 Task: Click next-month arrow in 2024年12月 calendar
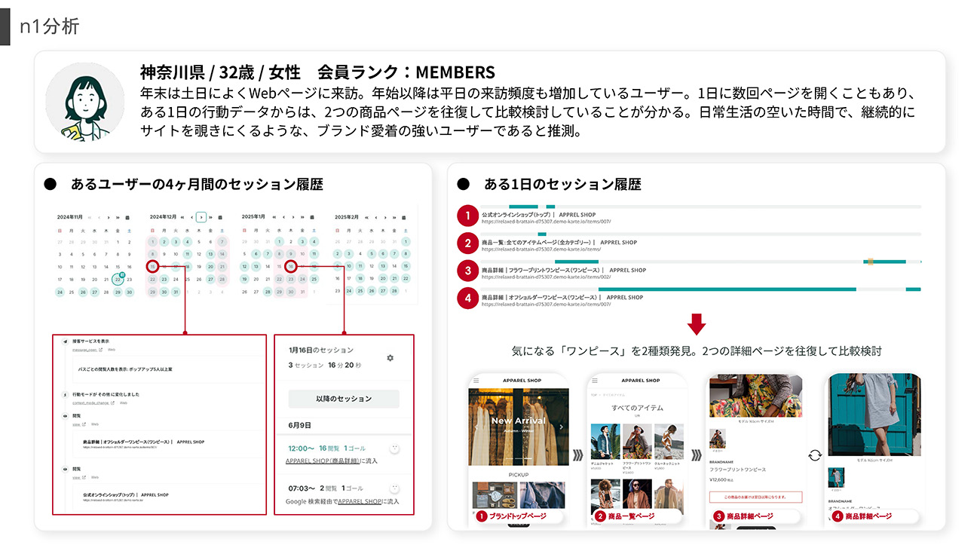coord(201,217)
